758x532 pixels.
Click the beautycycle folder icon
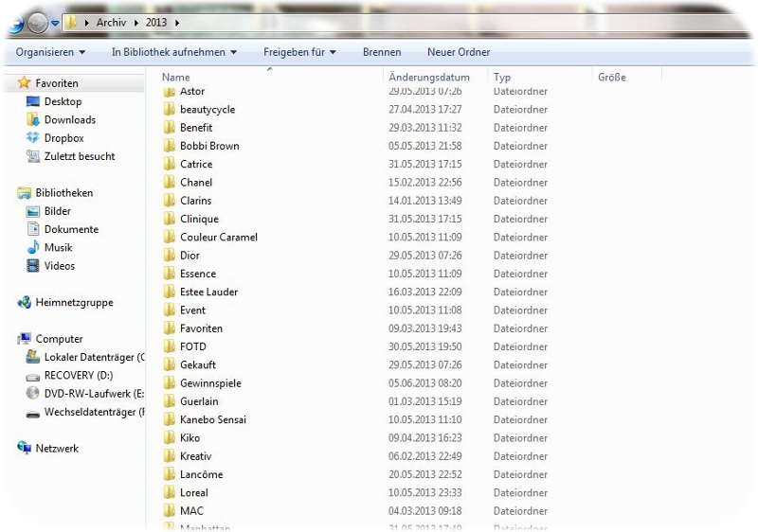[170, 109]
